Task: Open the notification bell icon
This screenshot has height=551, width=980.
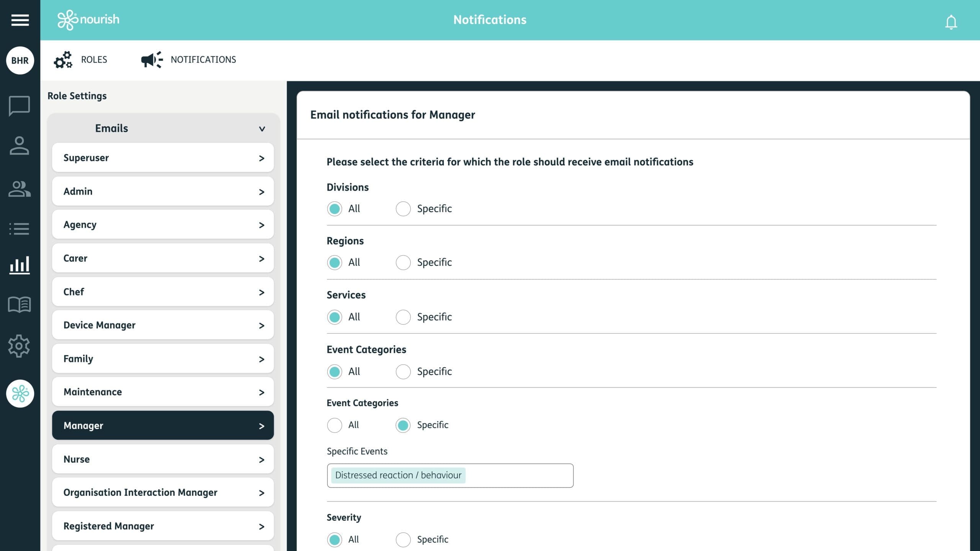Action: [x=951, y=22]
